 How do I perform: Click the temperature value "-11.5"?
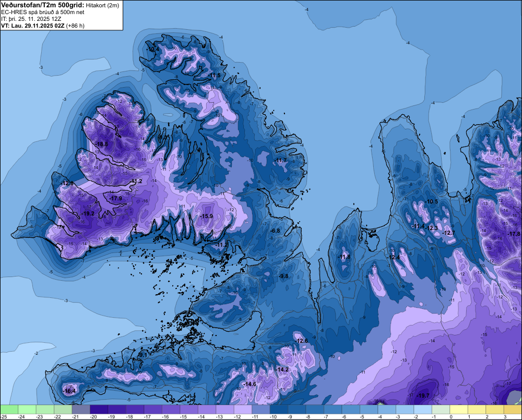215,76
